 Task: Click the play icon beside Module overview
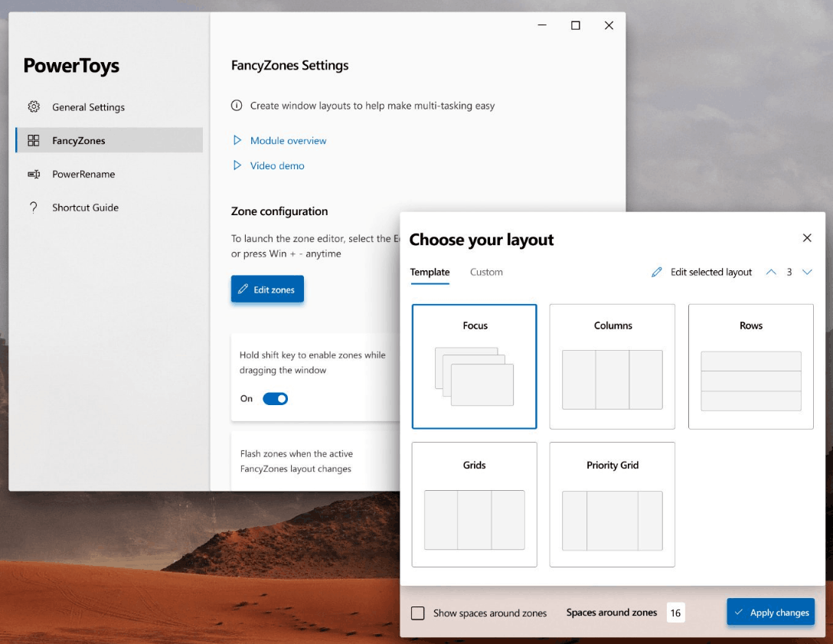click(x=237, y=140)
